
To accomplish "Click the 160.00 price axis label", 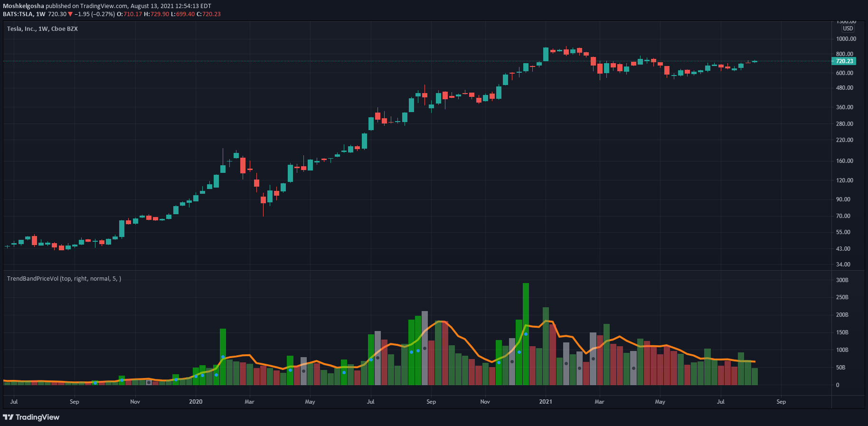I will (845, 161).
